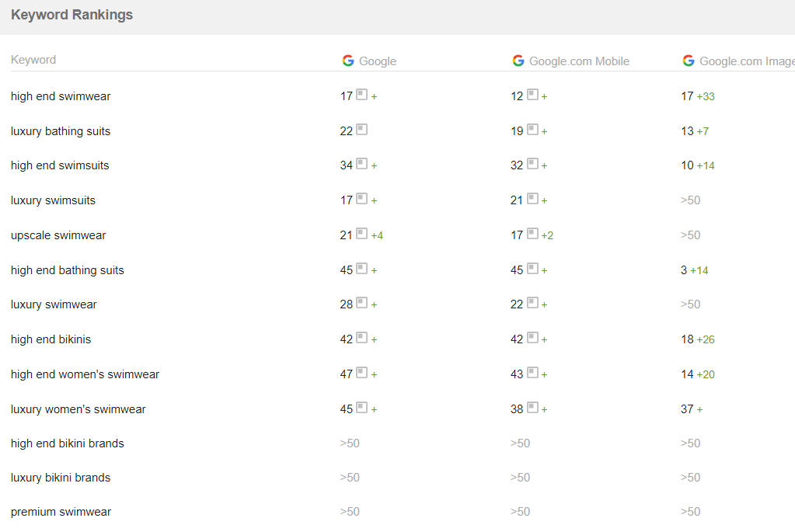The width and height of the screenshot is (795, 532).
Task: Open snapshot icon for high end women's swimwear Google rank 47
Action: (361, 374)
